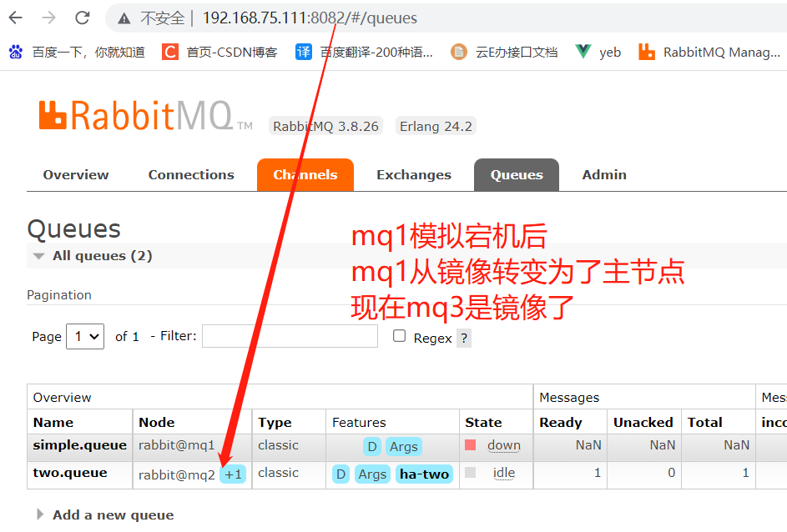Switch to the Queues tab
Screen dimensions: 787x532
[x=517, y=174]
